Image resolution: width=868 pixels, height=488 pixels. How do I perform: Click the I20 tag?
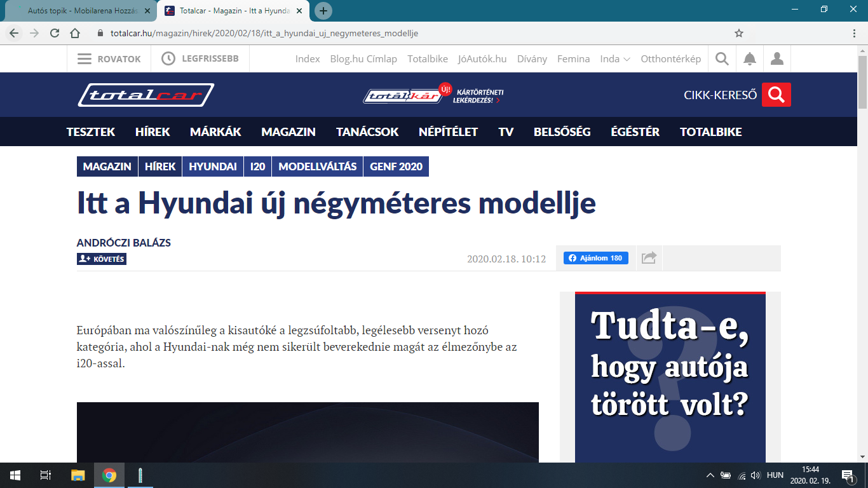[258, 166]
